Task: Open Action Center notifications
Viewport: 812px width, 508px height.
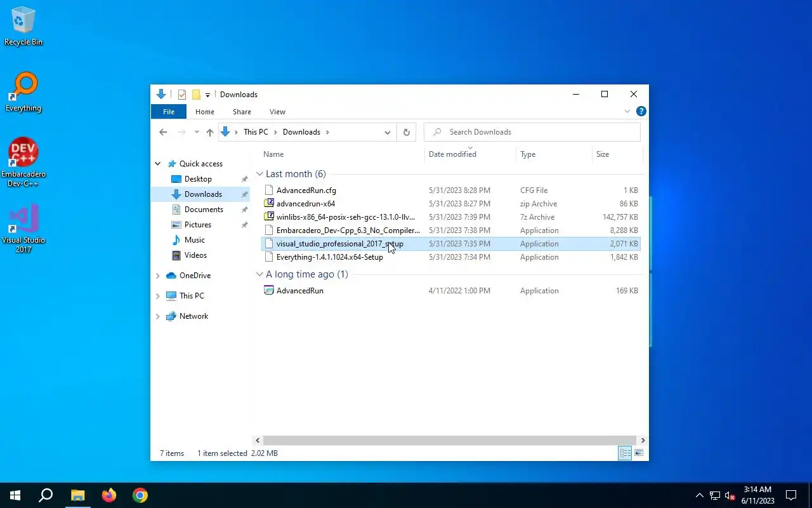Action: [x=791, y=495]
